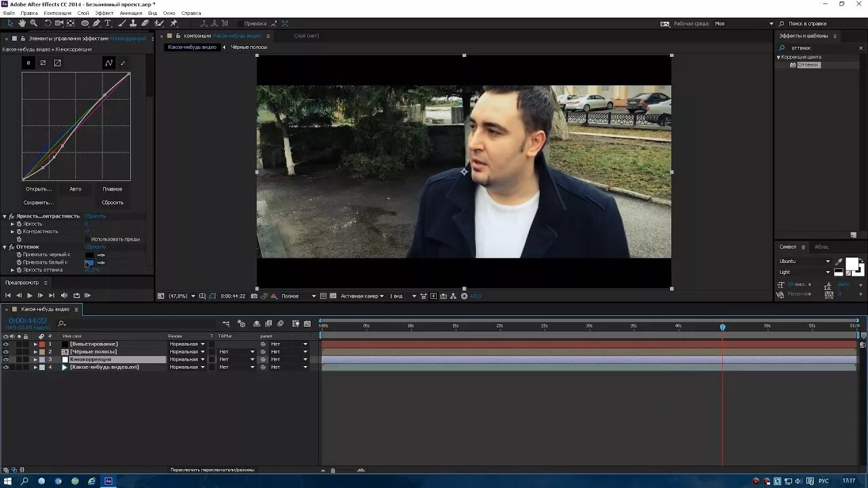Select the Zoom magnifier tool
The width and height of the screenshot is (868, 488).
click(33, 23)
